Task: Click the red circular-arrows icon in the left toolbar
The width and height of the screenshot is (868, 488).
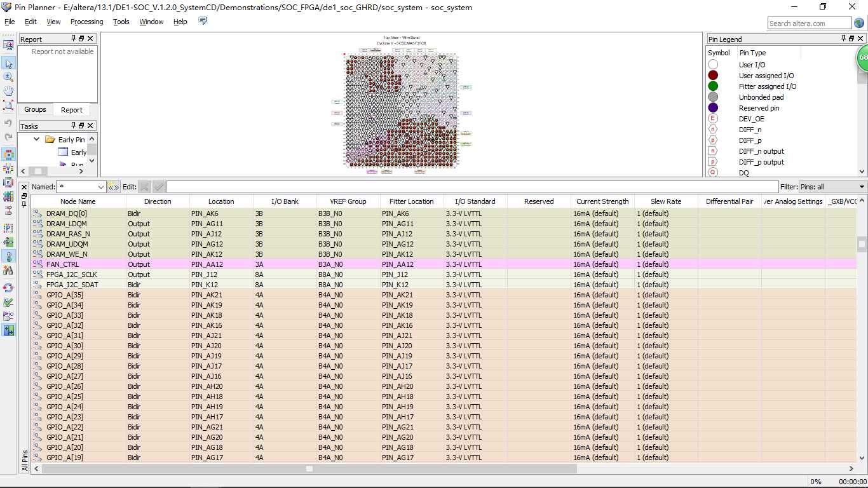Action: pos(8,288)
